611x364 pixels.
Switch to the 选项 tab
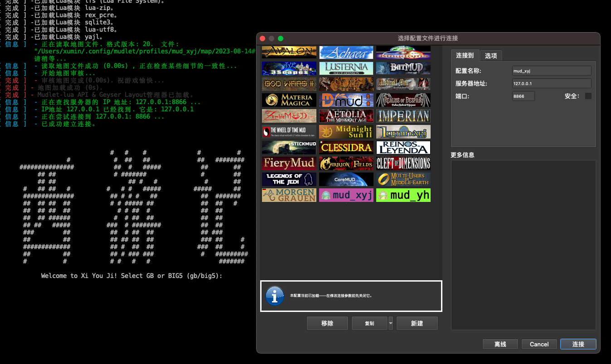click(x=491, y=56)
